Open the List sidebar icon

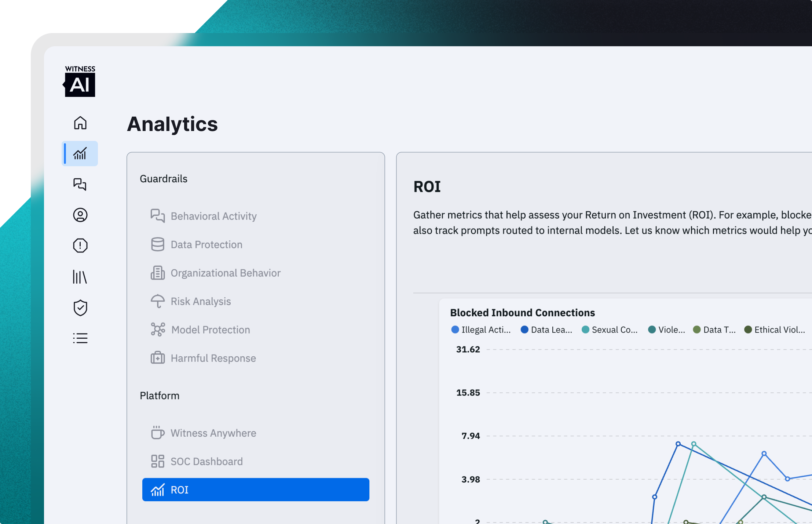(x=80, y=338)
